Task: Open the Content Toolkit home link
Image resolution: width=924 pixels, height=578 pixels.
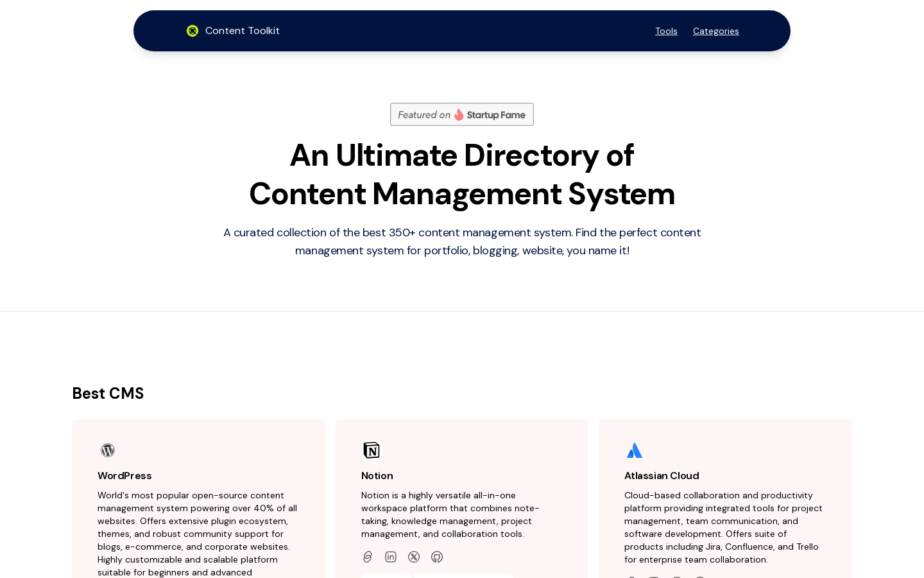Action: pos(233,31)
